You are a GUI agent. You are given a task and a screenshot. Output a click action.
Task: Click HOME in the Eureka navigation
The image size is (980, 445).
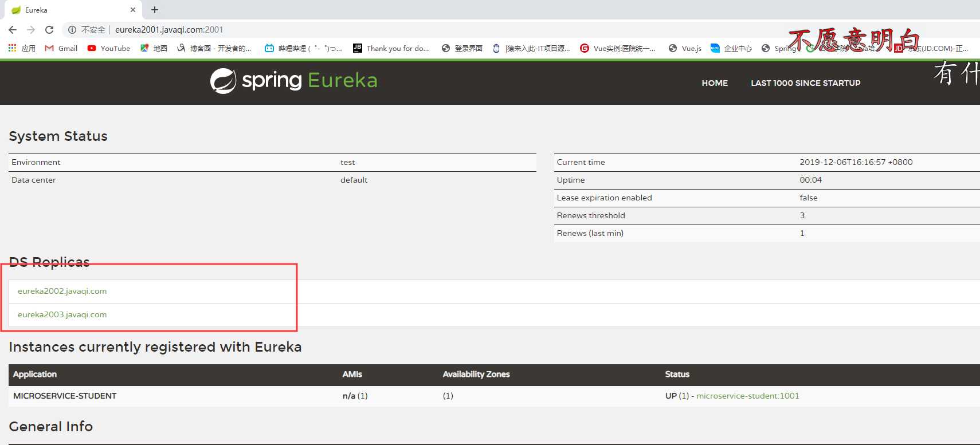[715, 83]
